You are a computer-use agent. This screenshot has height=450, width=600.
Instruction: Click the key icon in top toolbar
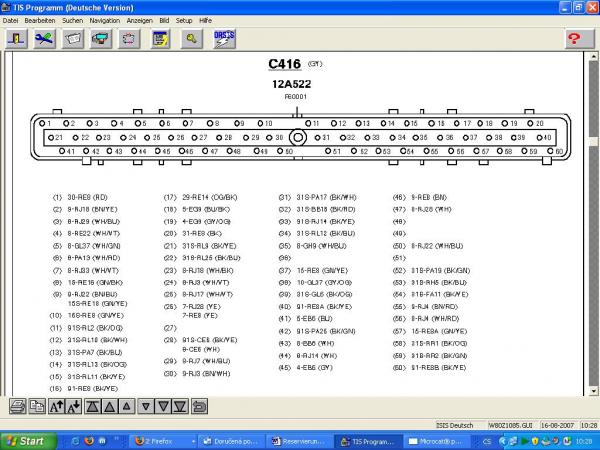(x=190, y=39)
